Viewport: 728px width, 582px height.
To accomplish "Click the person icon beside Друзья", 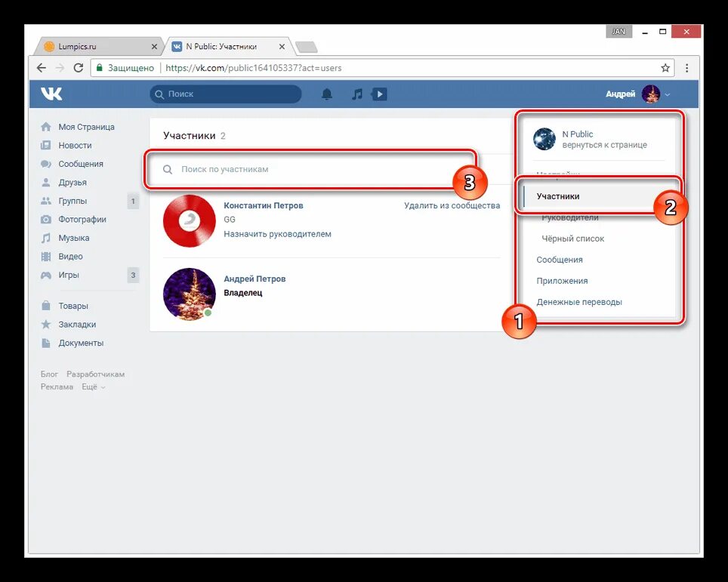I will (x=46, y=183).
